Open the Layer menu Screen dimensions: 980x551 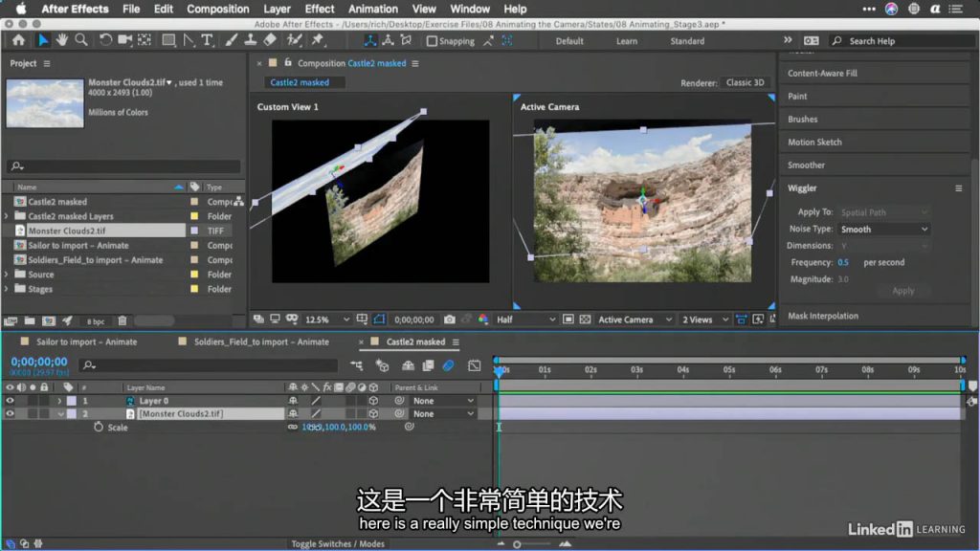coord(277,9)
